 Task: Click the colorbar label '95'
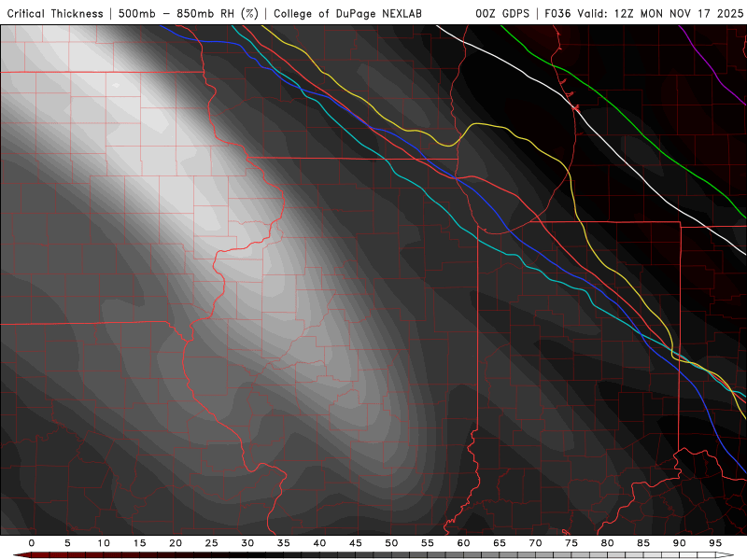(x=715, y=543)
